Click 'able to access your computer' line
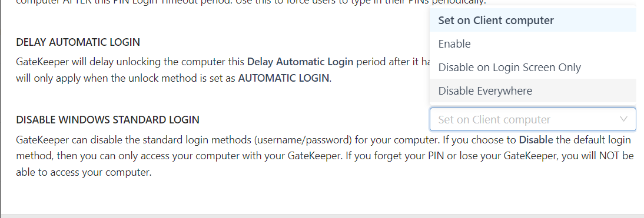Viewport: 644px width, 218px height. coord(84,172)
